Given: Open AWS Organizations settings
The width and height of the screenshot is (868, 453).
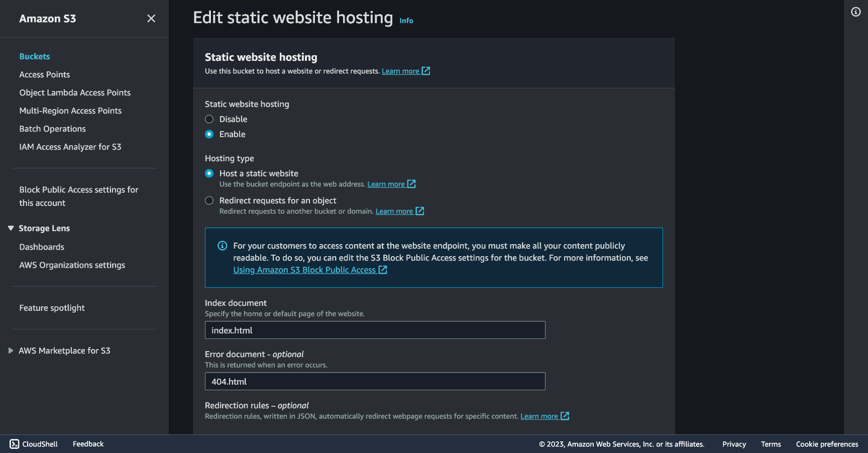Looking at the screenshot, I should tap(72, 265).
